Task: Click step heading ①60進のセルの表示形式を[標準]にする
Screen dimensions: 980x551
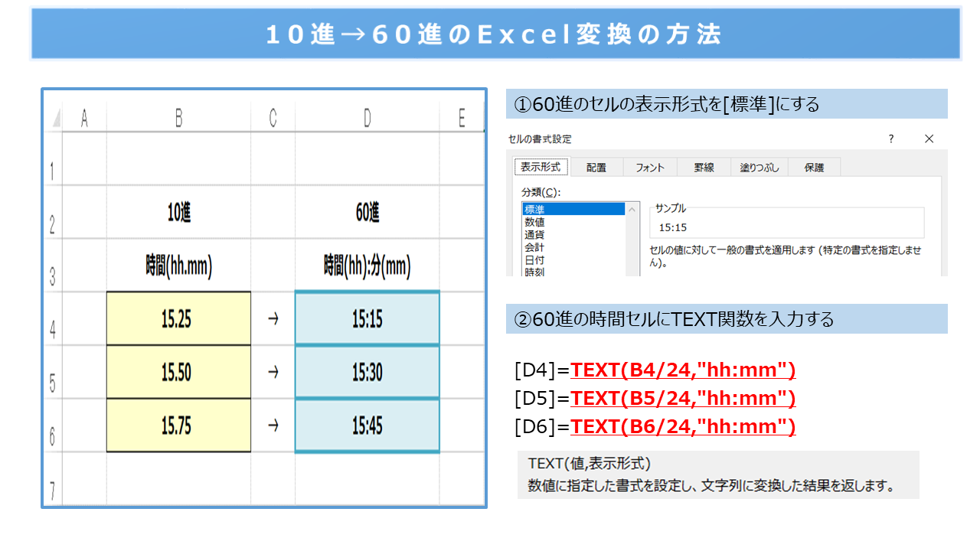Action: tap(727, 103)
